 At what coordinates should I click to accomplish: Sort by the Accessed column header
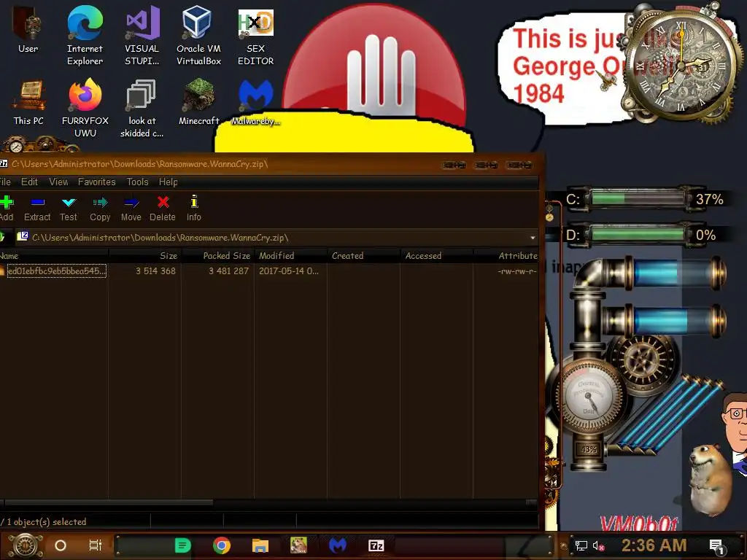coord(436,256)
